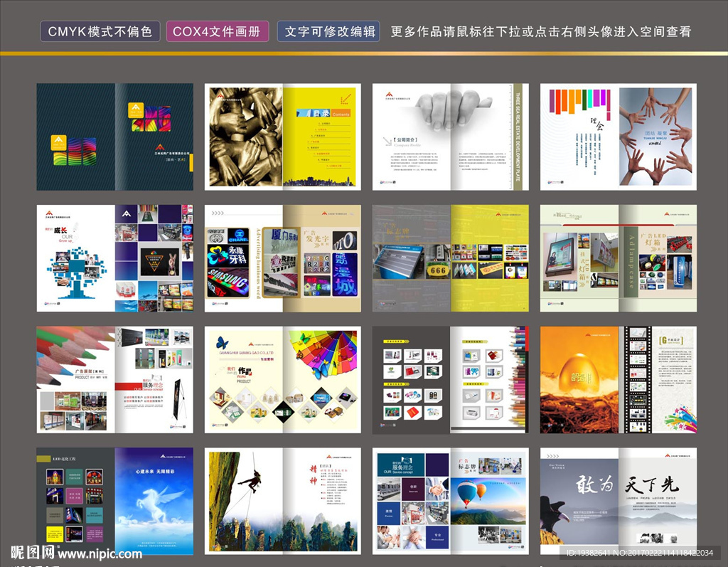Click the rock climber 精神 spread
728x567 pixels.
pyautogui.click(x=282, y=501)
